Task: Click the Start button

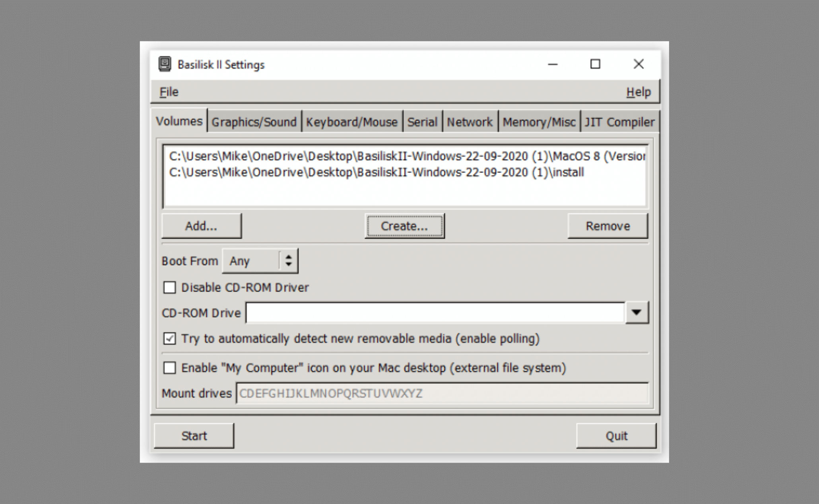Action: coord(194,436)
